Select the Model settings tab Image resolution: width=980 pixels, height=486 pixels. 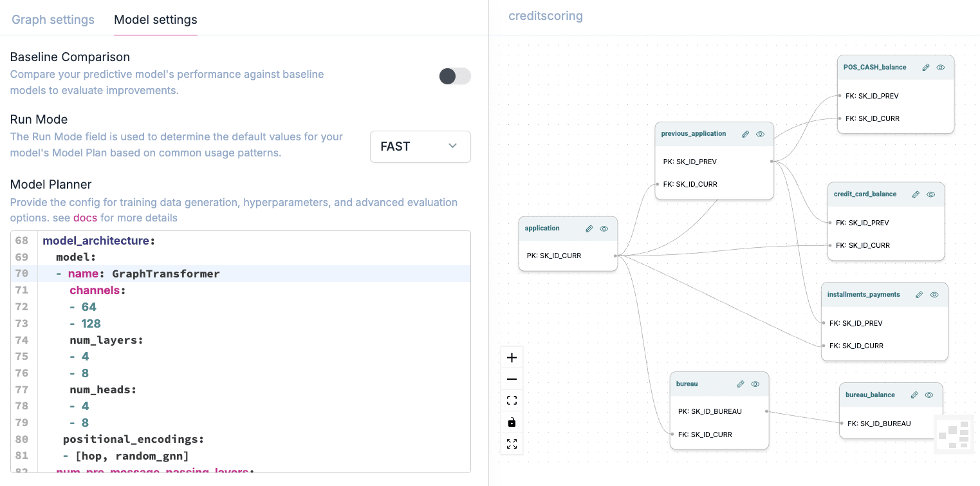[x=155, y=19]
